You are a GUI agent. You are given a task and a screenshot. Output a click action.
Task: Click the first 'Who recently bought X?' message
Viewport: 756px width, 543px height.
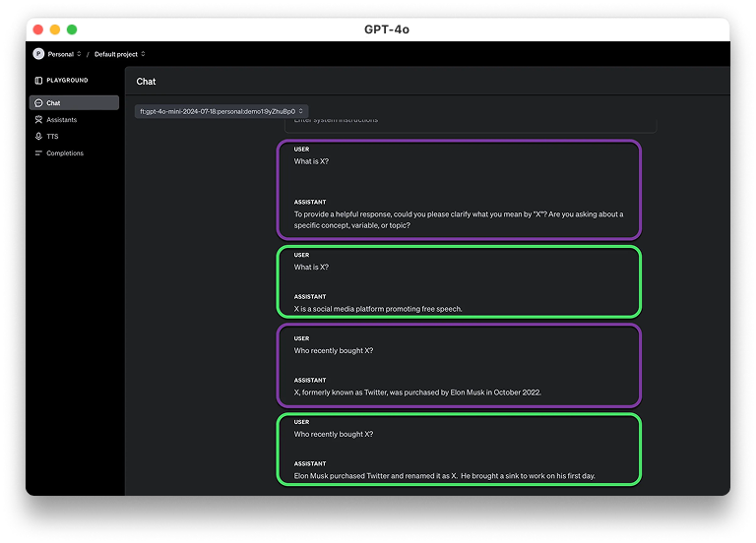(x=333, y=351)
